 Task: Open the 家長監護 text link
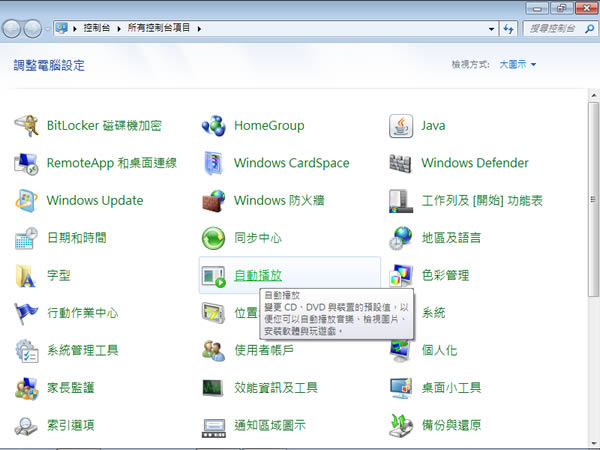click(x=70, y=388)
